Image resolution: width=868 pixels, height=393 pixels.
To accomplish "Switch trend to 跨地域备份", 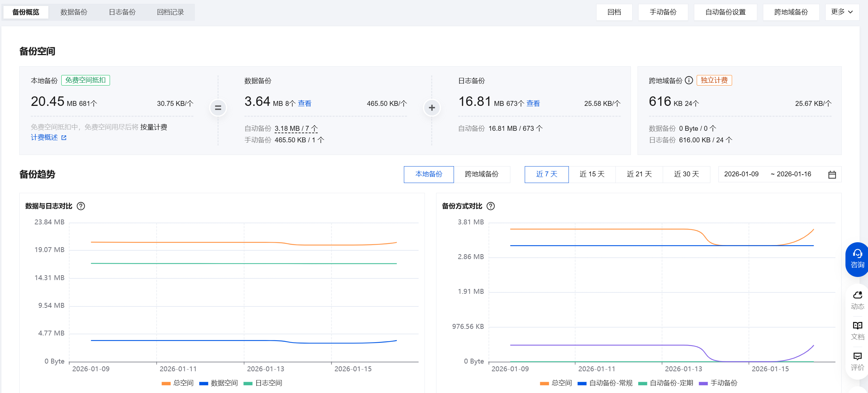I will [x=481, y=174].
